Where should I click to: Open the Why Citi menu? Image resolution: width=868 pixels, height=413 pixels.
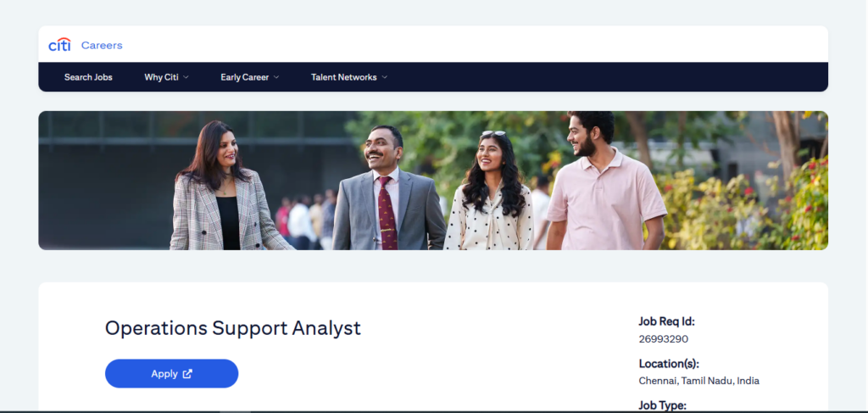(x=161, y=77)
